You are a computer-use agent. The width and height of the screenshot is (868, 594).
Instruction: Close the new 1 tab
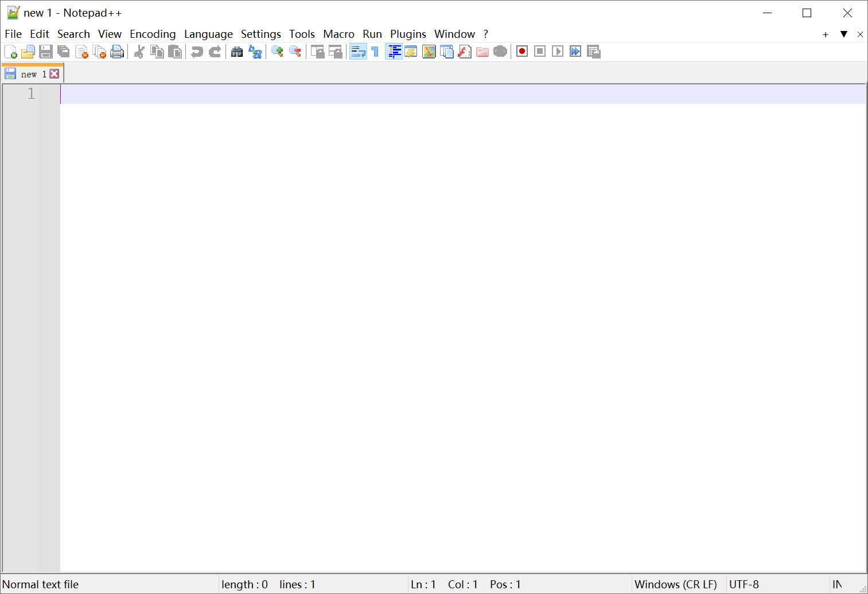click(55, 73)
